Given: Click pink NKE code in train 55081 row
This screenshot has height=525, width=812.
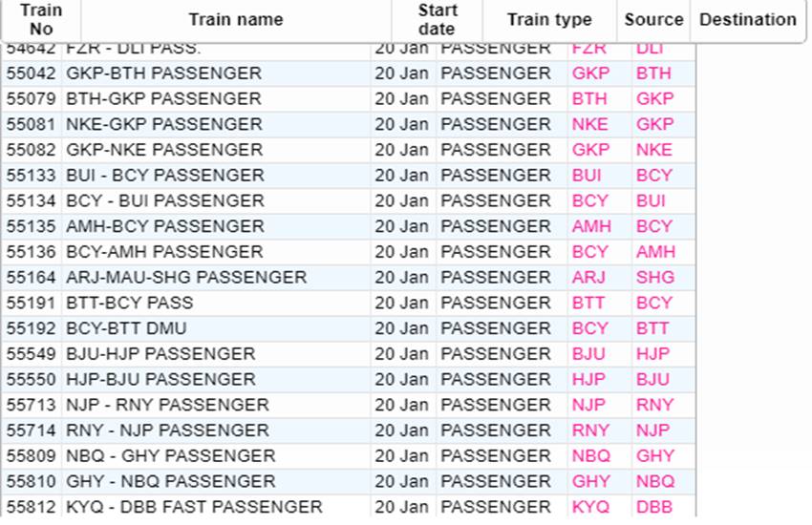Looking at the screenshot, I should tap(590, 125).
